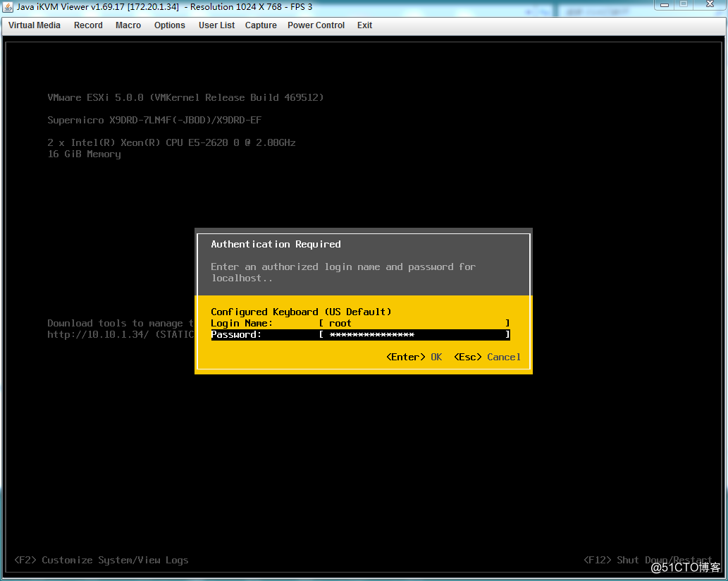
Task: Open the Power Control menu
Action: 316,25
